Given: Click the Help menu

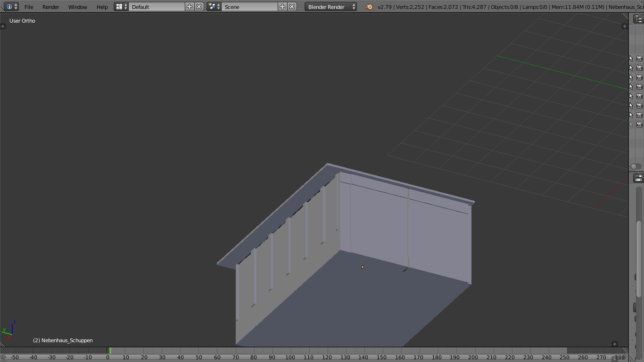Looking at the screenshot, I should click(102, 7).
